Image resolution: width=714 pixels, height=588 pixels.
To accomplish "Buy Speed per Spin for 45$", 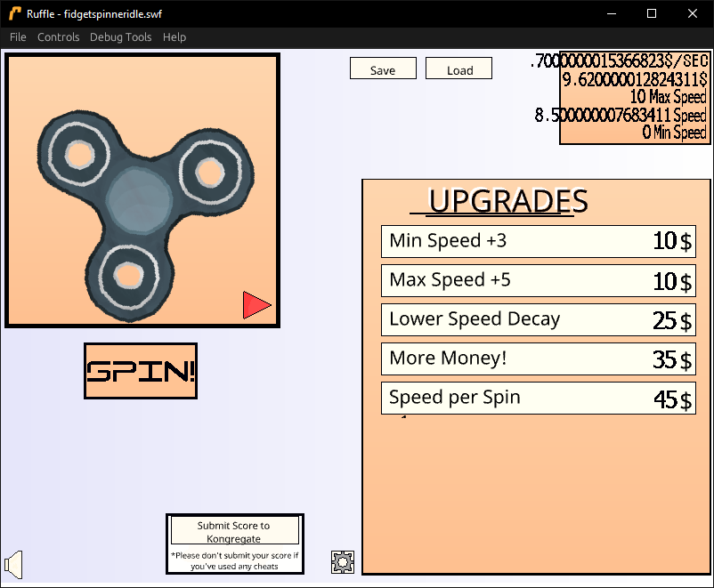I will point(538,398).
